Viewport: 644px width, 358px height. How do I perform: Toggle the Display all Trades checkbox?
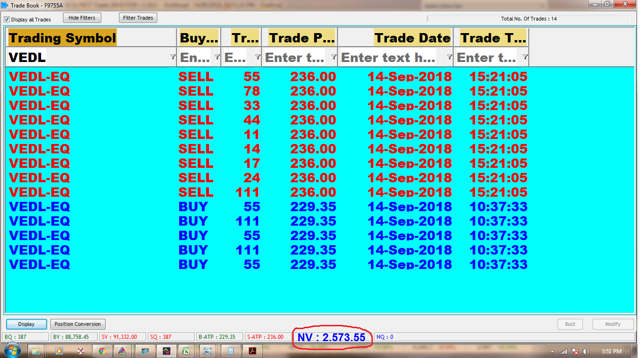click(x=7, y=20)
